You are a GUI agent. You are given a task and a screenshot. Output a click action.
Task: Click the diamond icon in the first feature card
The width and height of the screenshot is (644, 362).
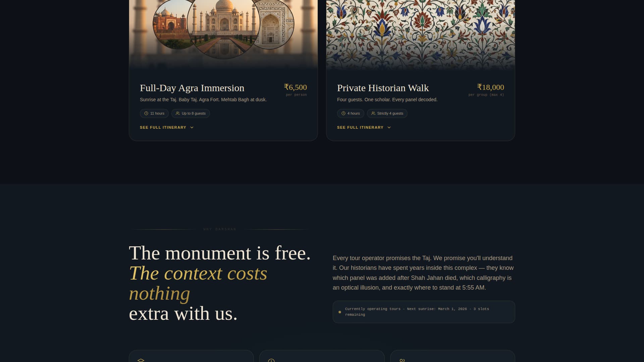141,360
